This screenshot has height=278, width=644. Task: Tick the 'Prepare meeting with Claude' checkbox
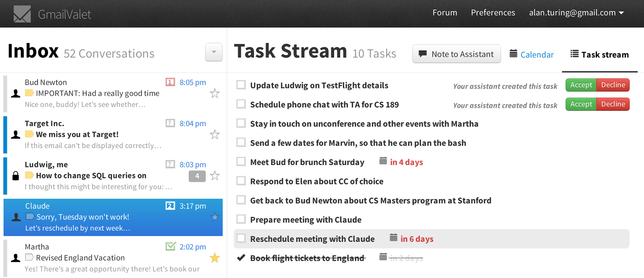pos(241,219)
